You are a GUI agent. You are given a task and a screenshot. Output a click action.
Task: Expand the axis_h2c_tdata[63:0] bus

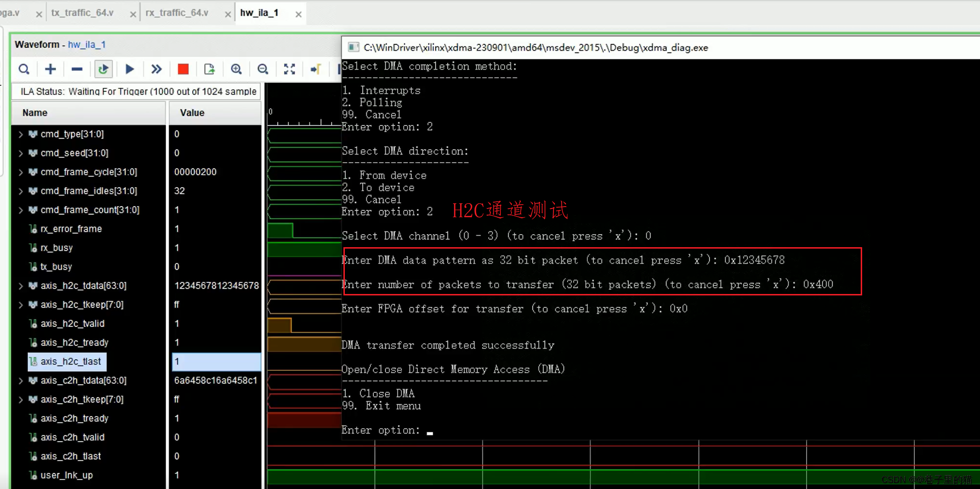tap(21, 285)
